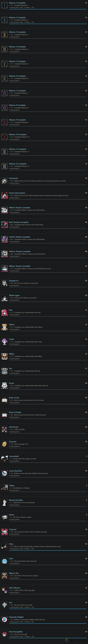Click the Clockwork achievement icon
The height and width of the screenshot is (644, 88).
coord(5,181)
